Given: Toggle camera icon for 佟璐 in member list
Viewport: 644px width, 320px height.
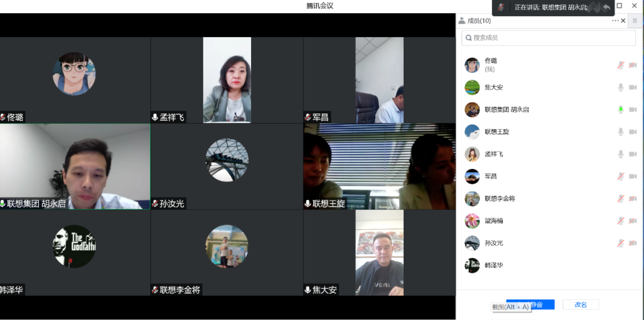Looking at the screenshot, I should click(x=633, y=65).
